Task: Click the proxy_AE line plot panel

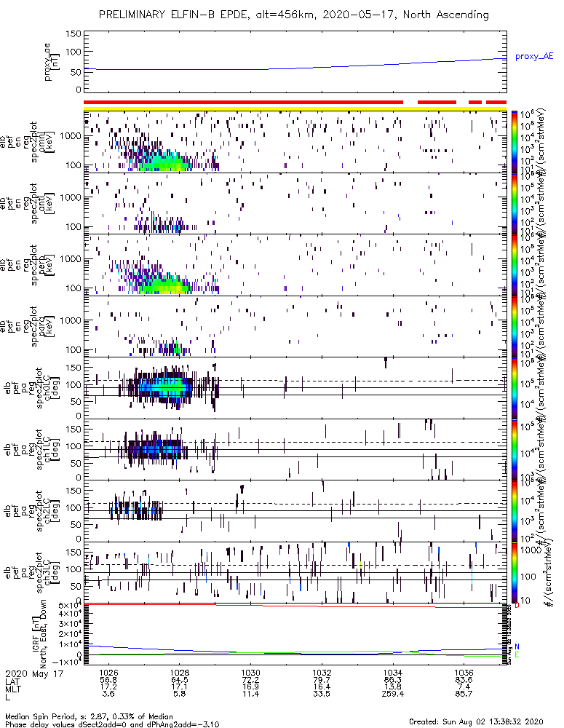Action: (x=295, y=62)
